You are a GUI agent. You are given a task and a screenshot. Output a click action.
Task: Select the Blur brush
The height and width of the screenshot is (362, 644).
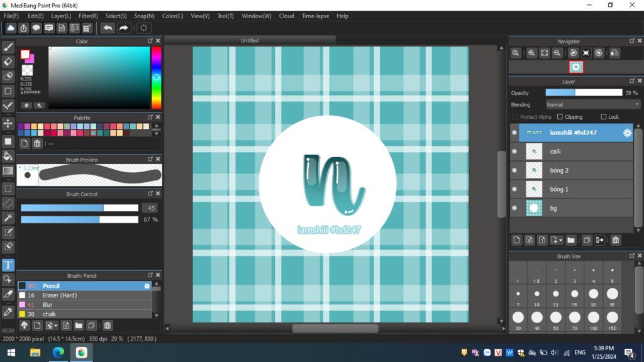coord(85,305)
